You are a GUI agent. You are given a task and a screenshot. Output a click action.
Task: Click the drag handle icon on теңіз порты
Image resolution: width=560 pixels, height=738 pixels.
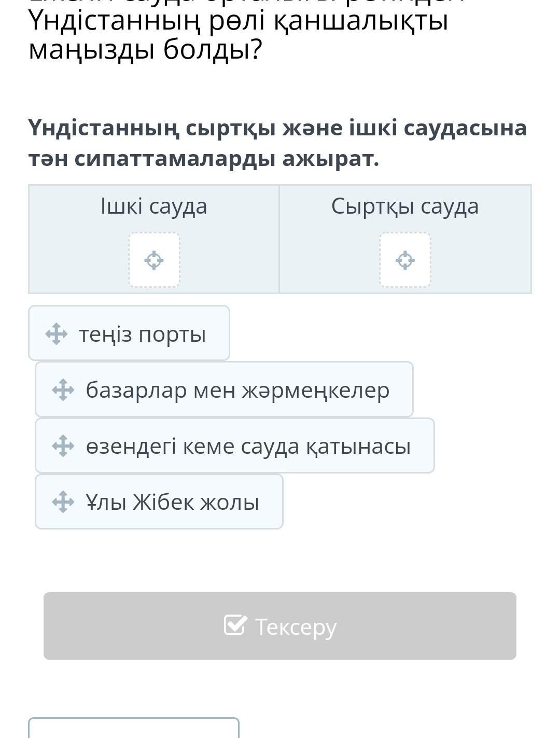point(56,334)
